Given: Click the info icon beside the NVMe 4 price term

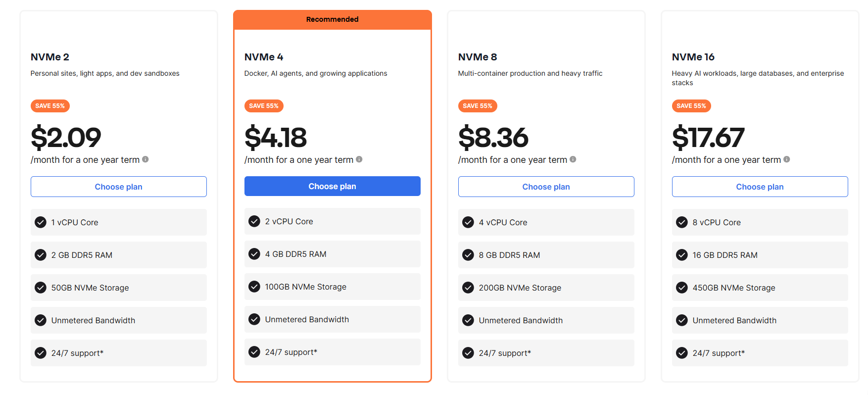Looking at the screenshot, I should click(x=359, y=159).
